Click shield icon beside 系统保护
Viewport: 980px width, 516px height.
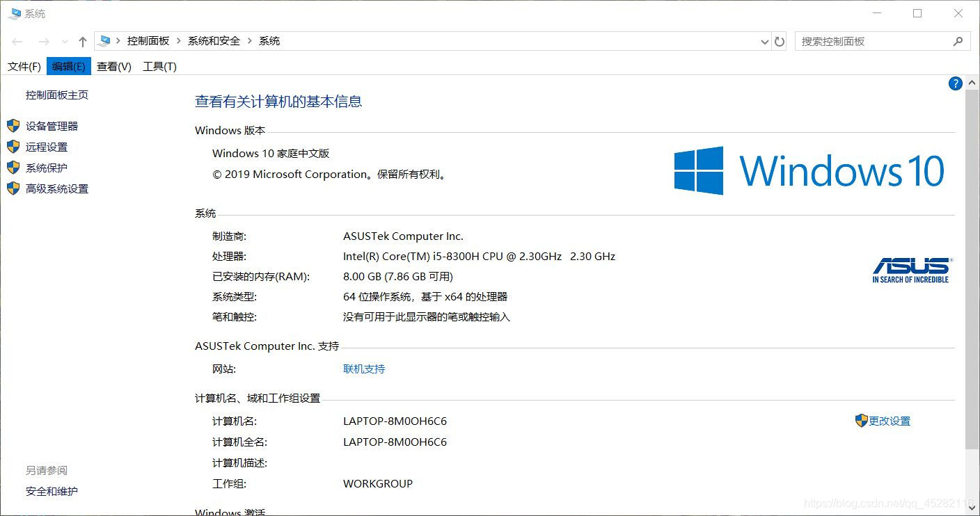pyautogui.click(x=13, y=168)
